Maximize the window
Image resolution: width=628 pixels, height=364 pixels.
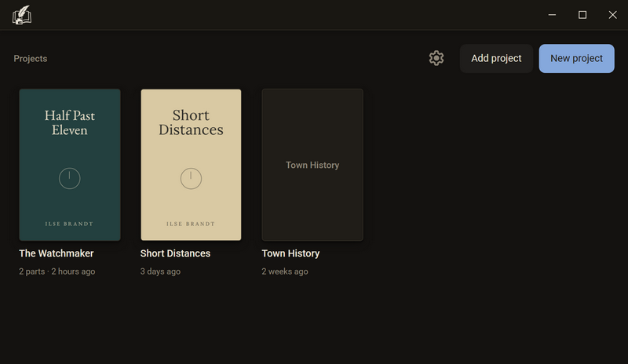pyautogui.click(x=582, y=15)
